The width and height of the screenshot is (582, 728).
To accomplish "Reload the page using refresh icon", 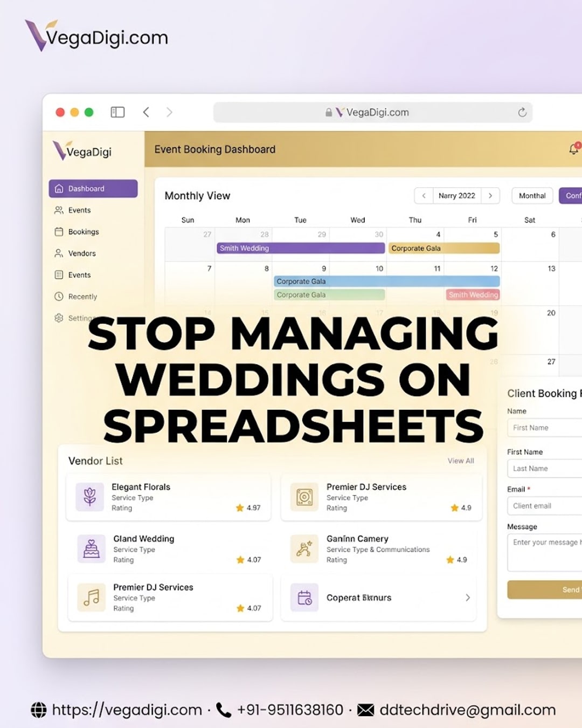I will 522,112.
